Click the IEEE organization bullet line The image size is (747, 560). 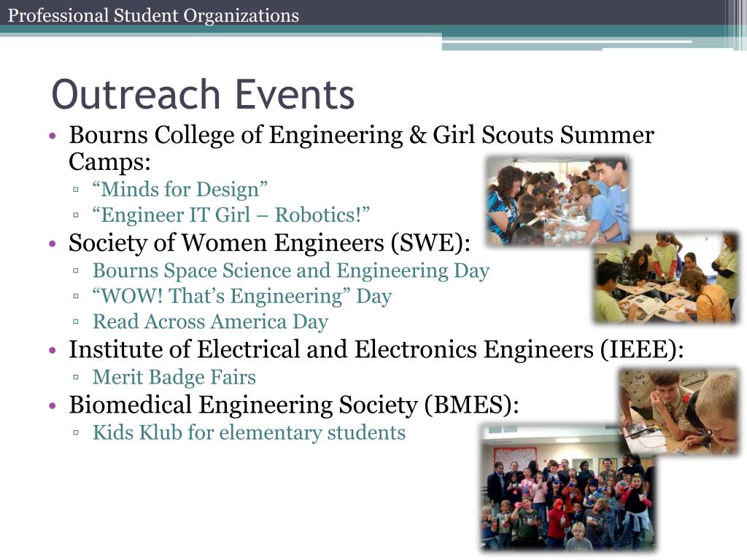pyautogui.click(x=376, y=349)
